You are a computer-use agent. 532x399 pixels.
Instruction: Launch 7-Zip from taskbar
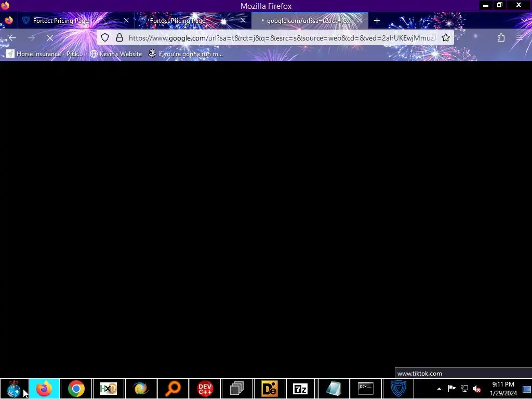tap(300, 389)
